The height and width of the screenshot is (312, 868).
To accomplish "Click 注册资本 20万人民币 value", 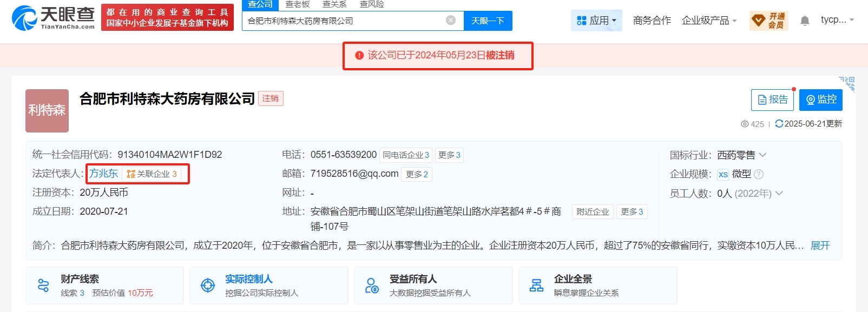I will [104, 192].
